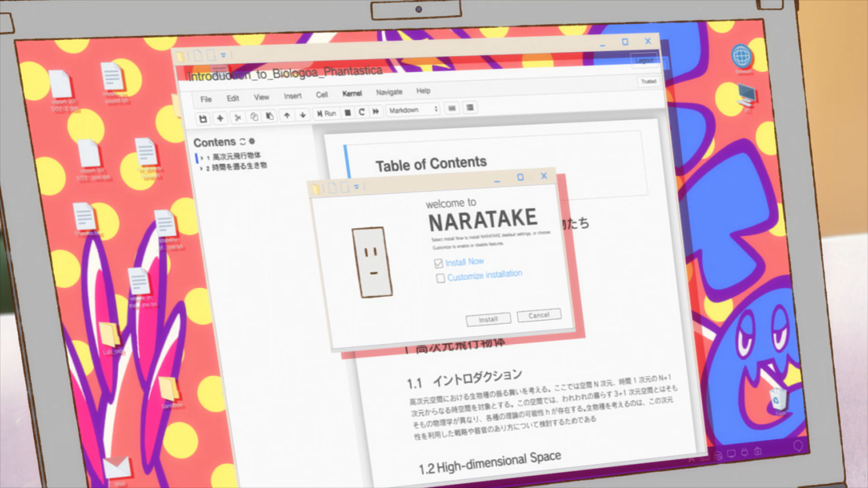Move cell up with the up arrow

pyautogui.click(x=287, y=115)
